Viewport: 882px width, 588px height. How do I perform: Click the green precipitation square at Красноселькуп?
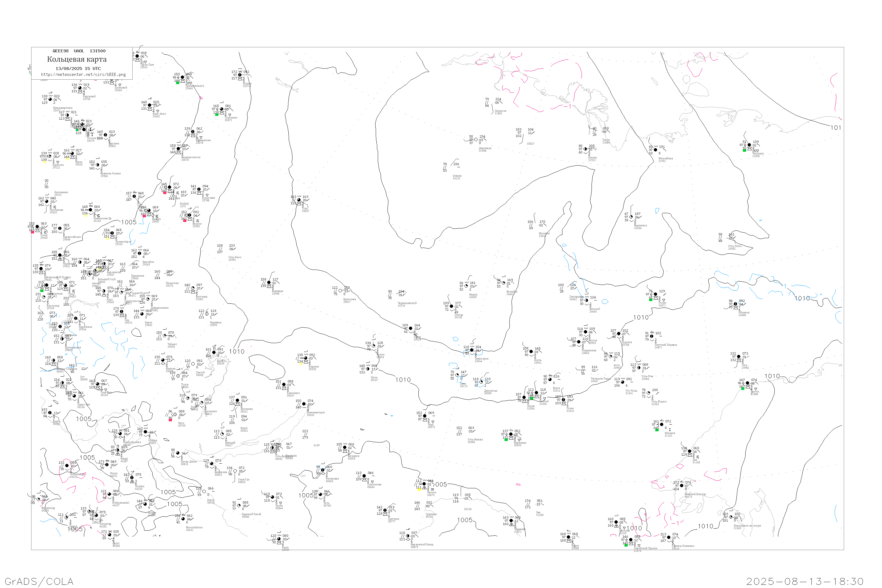coord(178,83)
